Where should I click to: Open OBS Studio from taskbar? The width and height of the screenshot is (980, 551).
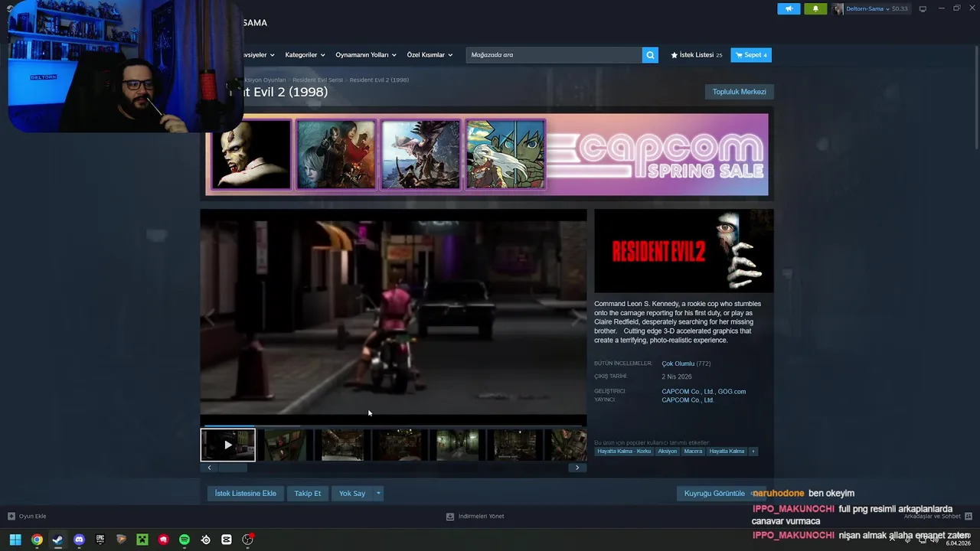pos(248,540)
